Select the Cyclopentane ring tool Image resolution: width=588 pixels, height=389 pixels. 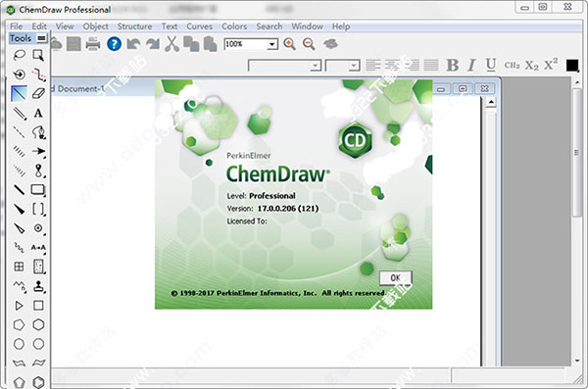19,324
